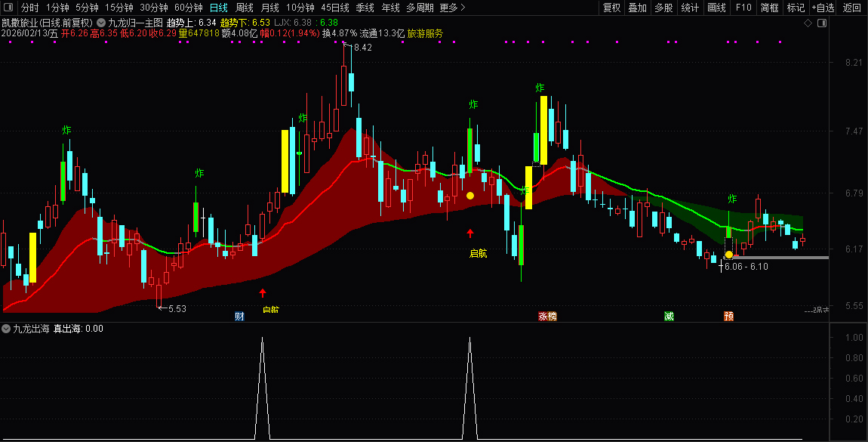
Task: Select the 5分钟 period tab
Action: 87,8
